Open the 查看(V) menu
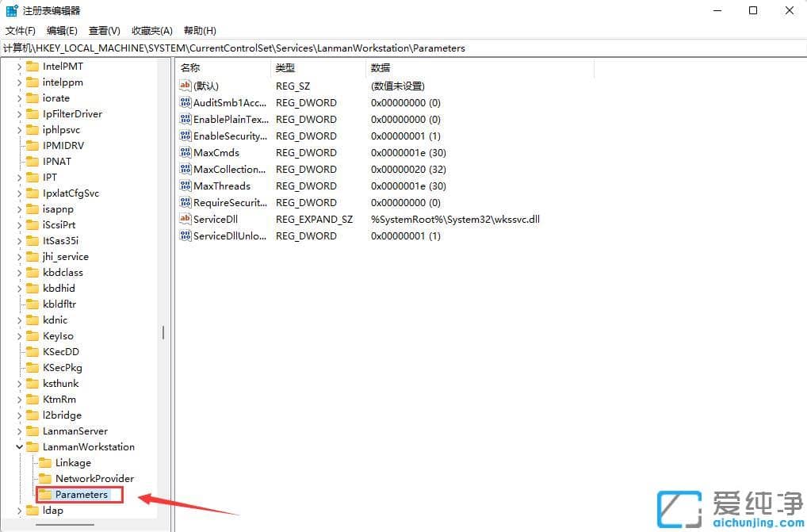The height and width of the screenshot is (532, 807). coord(104,30)
